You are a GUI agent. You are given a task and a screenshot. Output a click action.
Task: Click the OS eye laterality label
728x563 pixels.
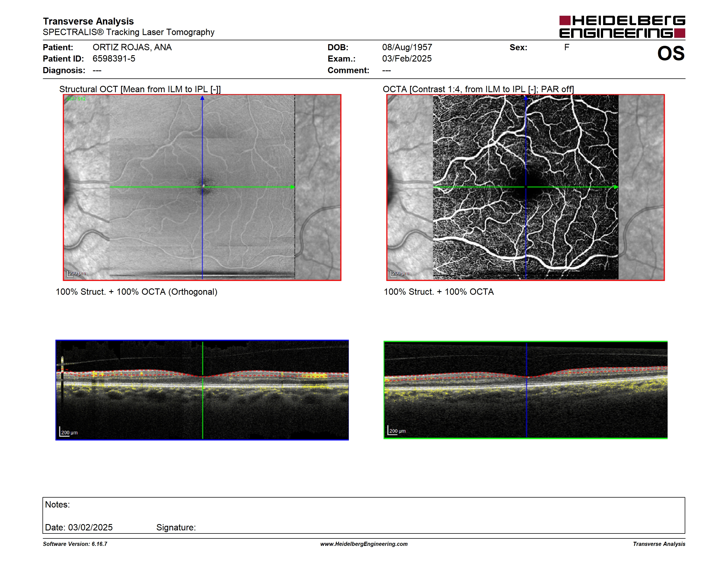[671, 54]
